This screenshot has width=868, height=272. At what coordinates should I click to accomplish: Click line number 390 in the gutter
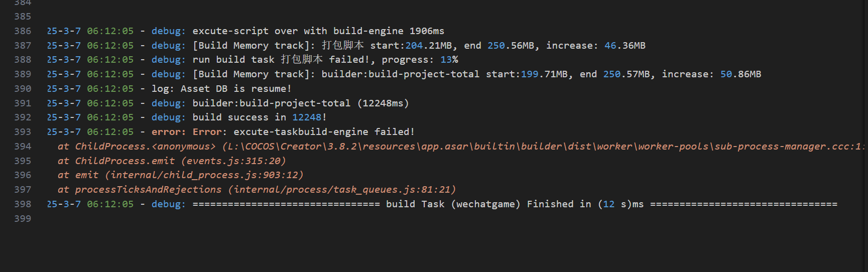pyautogui.click(x=23, y=89)
